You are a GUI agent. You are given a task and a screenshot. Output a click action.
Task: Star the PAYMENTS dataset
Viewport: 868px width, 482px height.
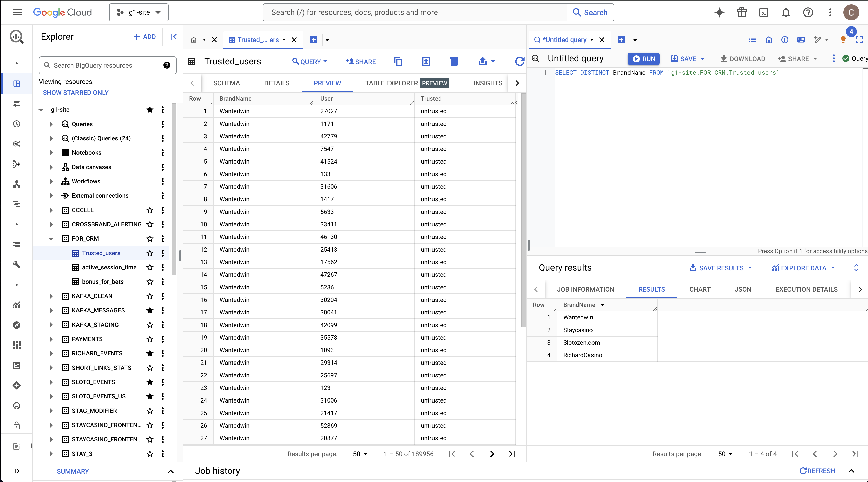pos(150,339)
